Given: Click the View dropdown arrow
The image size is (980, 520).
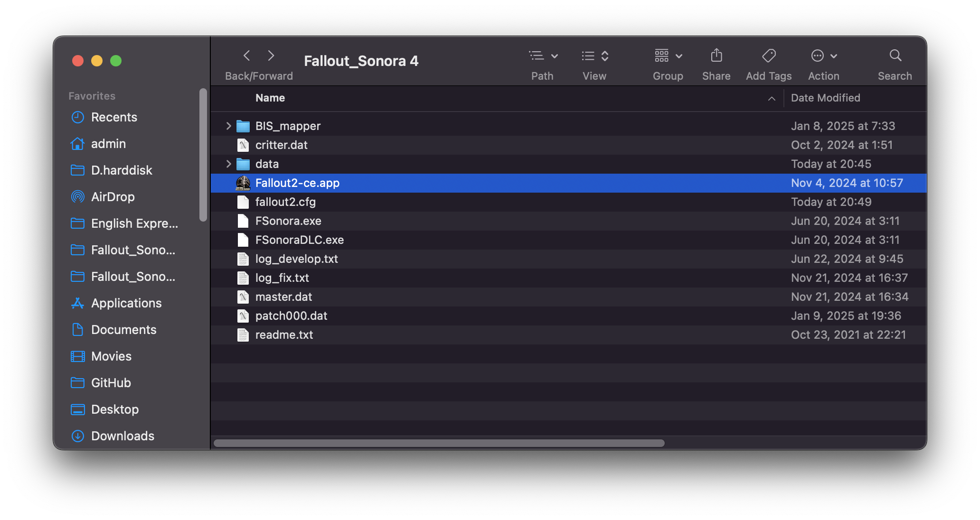Looking at the screenshot, I should click(605, 56).
